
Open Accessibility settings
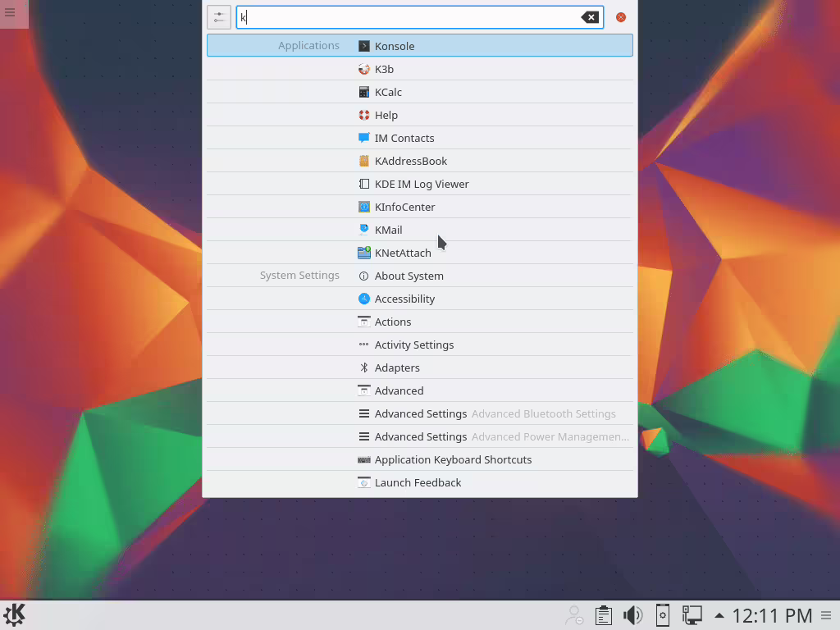coord(420,299)
